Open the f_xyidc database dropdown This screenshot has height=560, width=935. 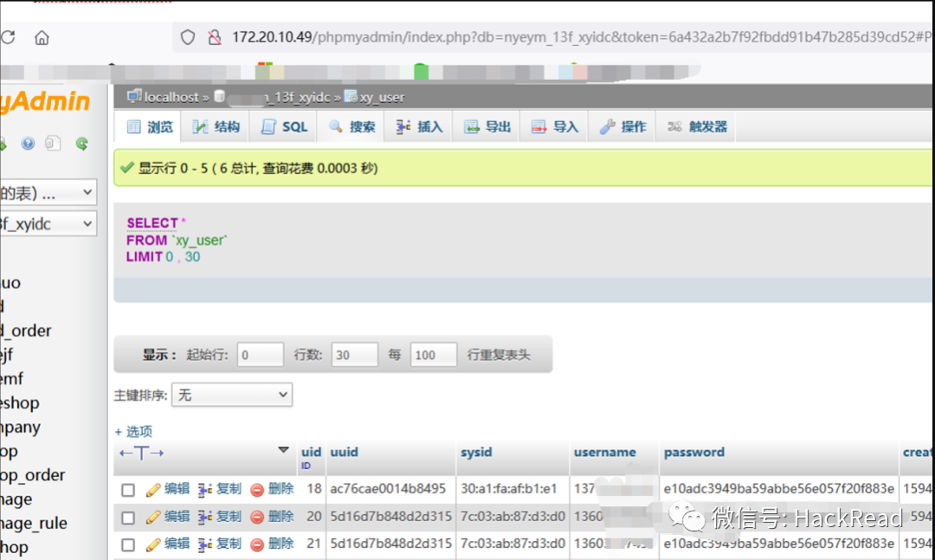tap(48, 224)
